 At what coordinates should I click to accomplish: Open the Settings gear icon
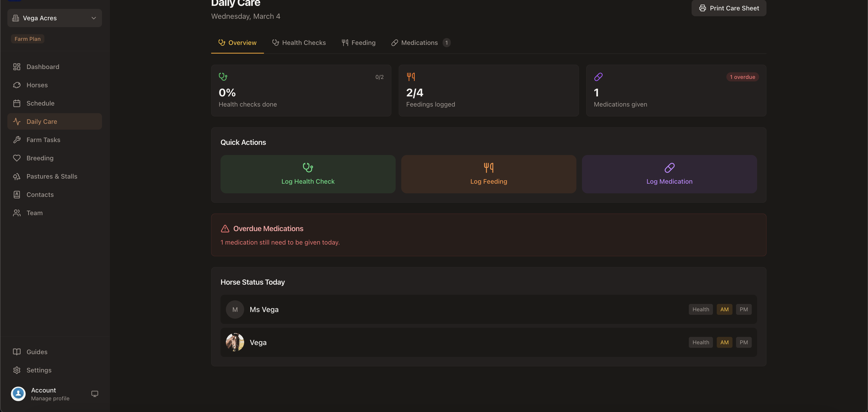(x=17, y=370)
